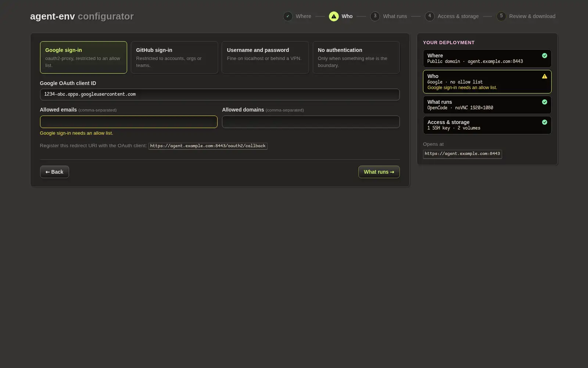Click the green check on Where summary card
Image resolution: width=588 pixels, height=368 pixels.
(545, 56)
